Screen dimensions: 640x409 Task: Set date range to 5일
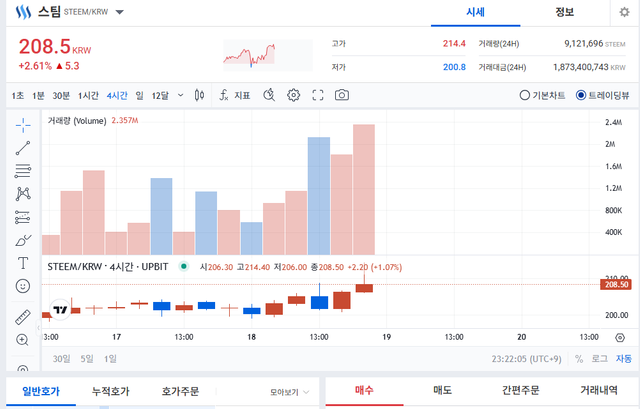point(87,359)
